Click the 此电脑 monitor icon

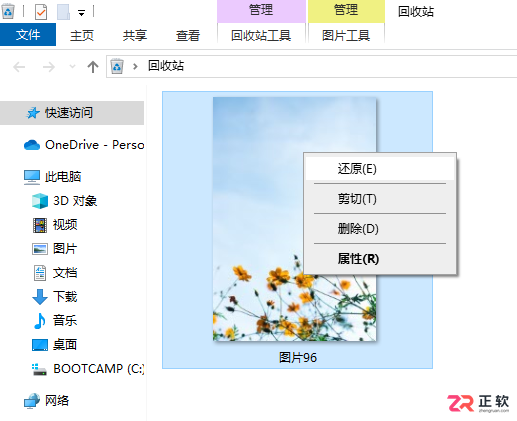(x=32, y=177)
